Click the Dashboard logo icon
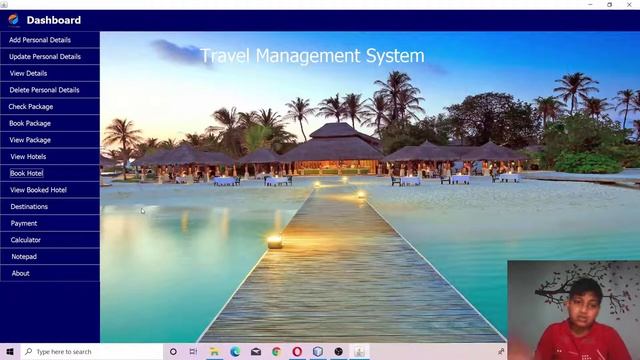 click(x=13, y=20)
